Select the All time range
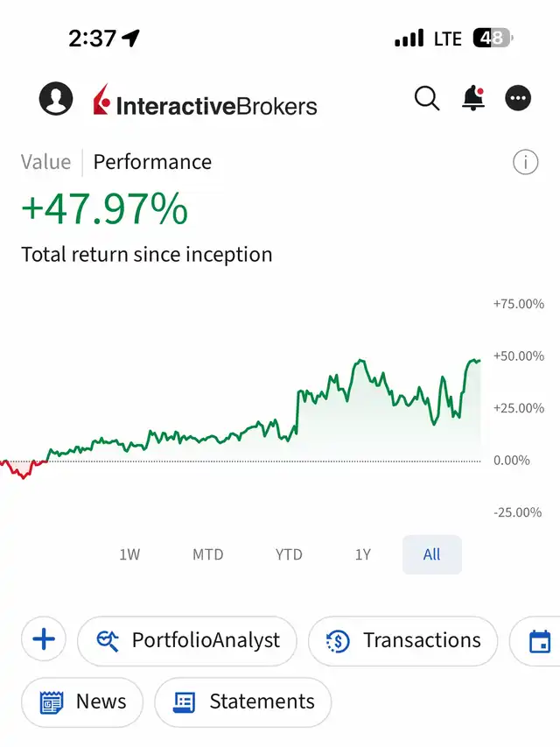The height and width of the screenshot is (747, 560). (x=431, y=554)
